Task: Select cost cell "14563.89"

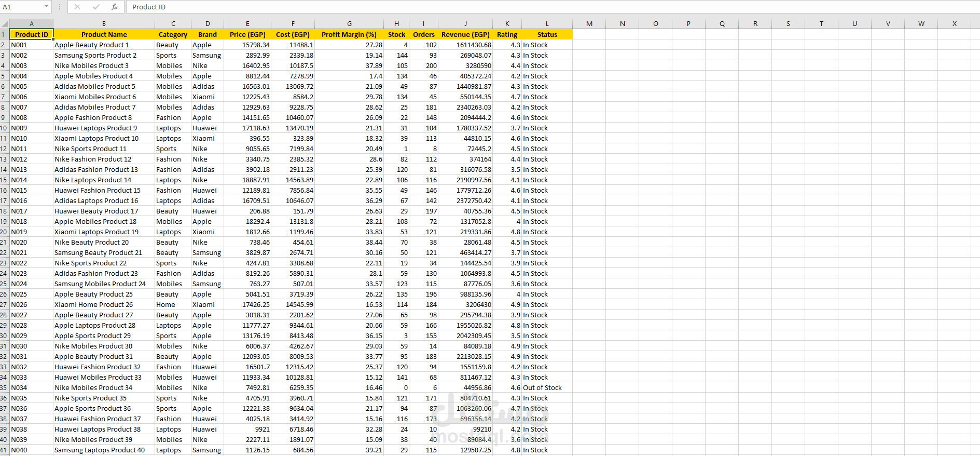Action: coord(293,180)
